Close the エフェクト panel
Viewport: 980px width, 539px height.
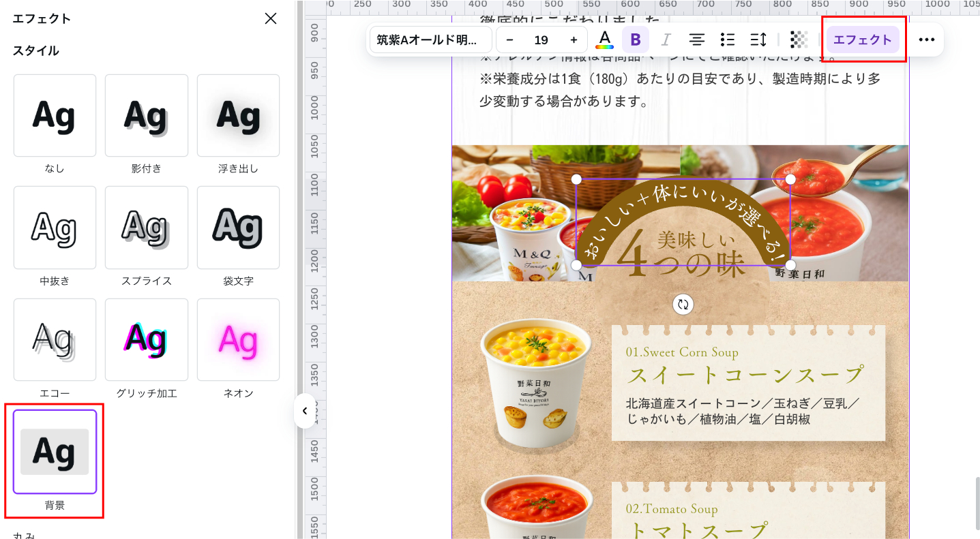(270, 18)
